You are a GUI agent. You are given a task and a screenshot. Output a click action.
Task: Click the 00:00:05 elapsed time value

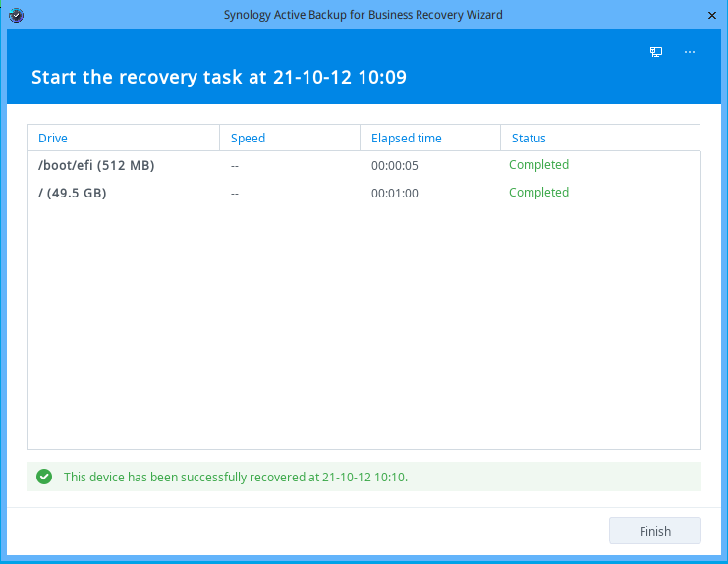(395, 166)
